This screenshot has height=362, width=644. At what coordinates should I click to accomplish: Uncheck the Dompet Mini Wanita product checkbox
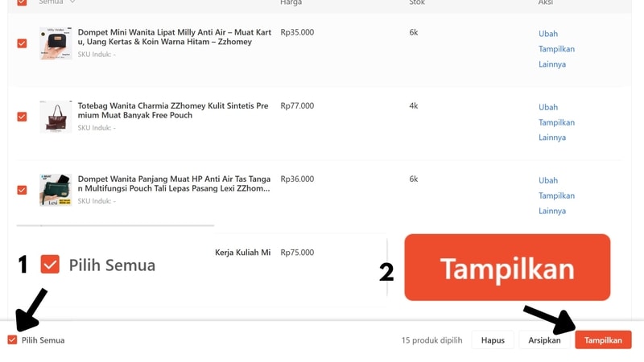click(22, 43)
